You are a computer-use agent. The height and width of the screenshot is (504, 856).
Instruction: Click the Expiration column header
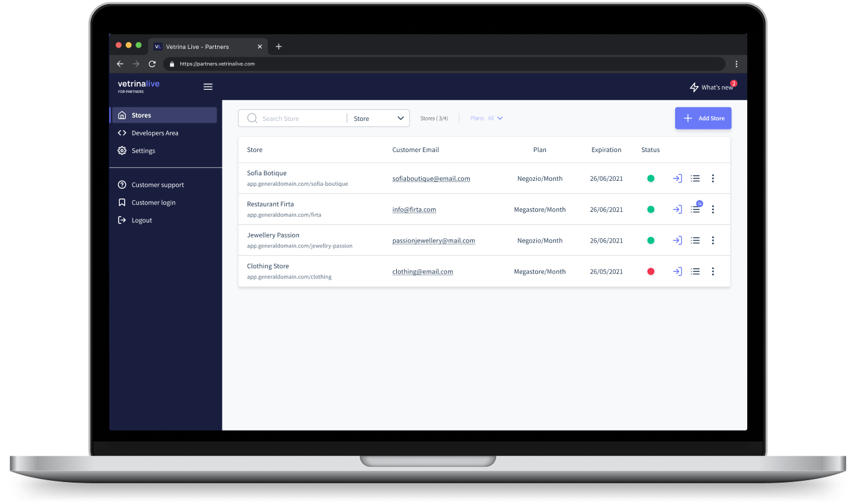[606, 150]
